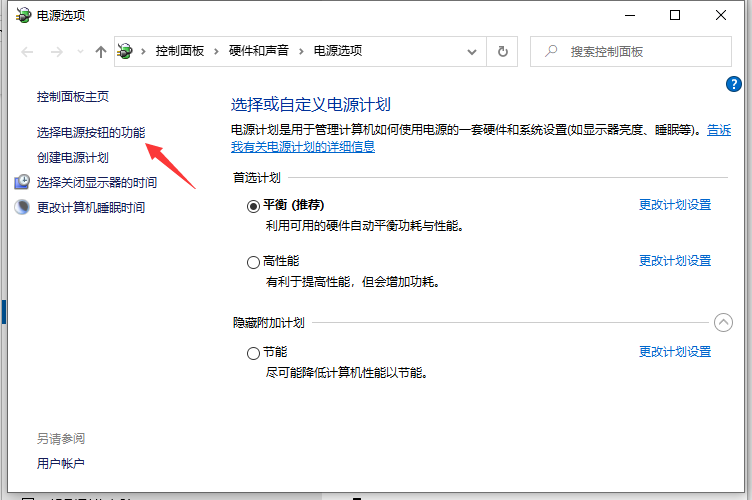Open 更改计算机睡眠时间 link
This screenshot has height=500, width=752.
91,207
